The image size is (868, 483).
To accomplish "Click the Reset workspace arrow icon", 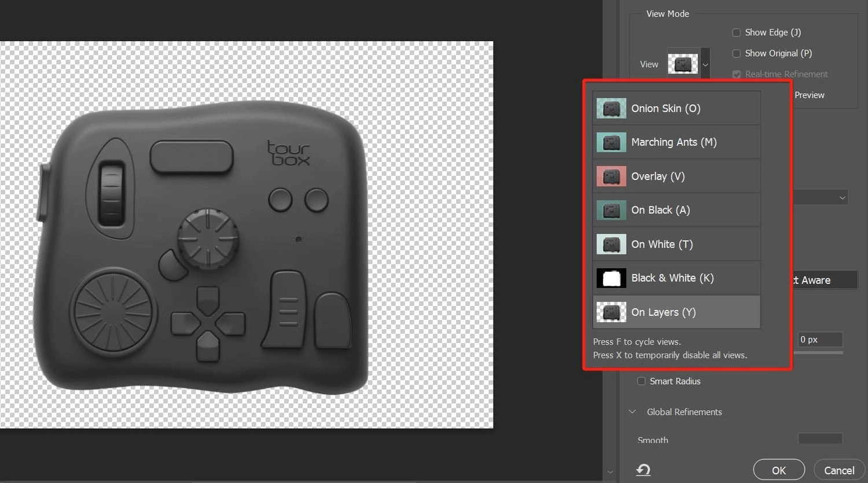I will click(643, 470).
